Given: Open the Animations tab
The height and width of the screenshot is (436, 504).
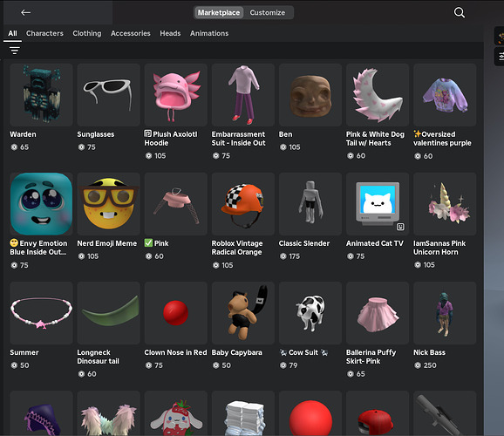Looking at the screenshot, I should coord(209,33).
